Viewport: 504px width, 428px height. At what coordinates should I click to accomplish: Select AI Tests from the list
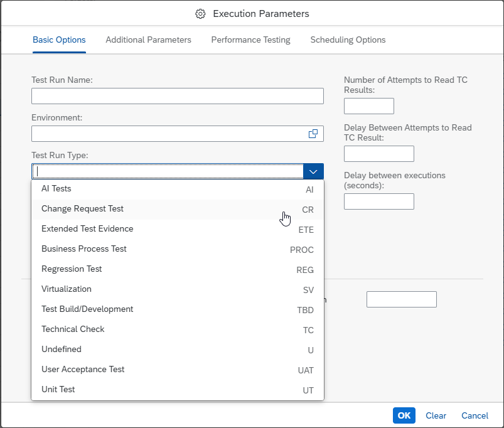[x=178, y=190]
